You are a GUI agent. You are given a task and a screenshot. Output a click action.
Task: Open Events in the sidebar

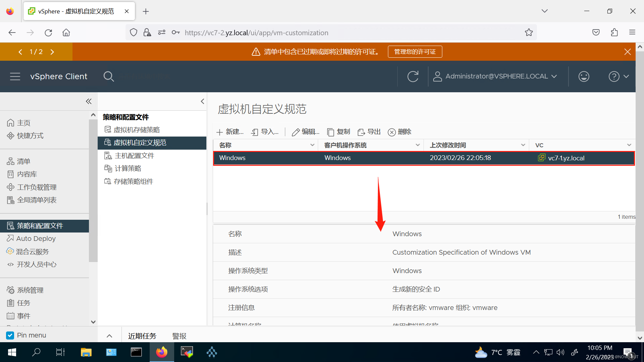(x=19, y=316)
